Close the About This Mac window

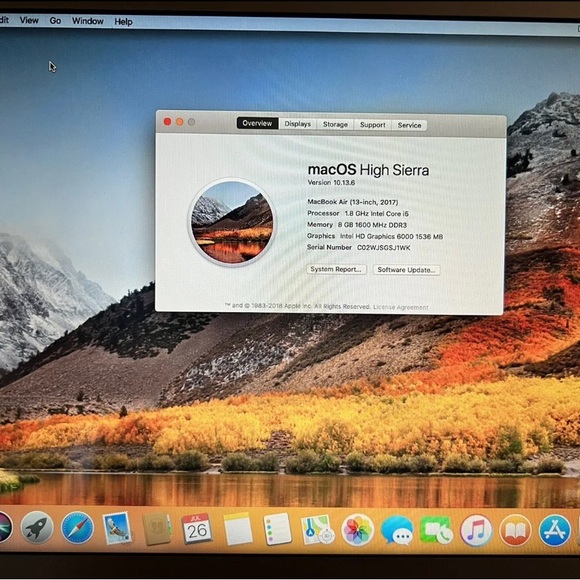[167, 121]
